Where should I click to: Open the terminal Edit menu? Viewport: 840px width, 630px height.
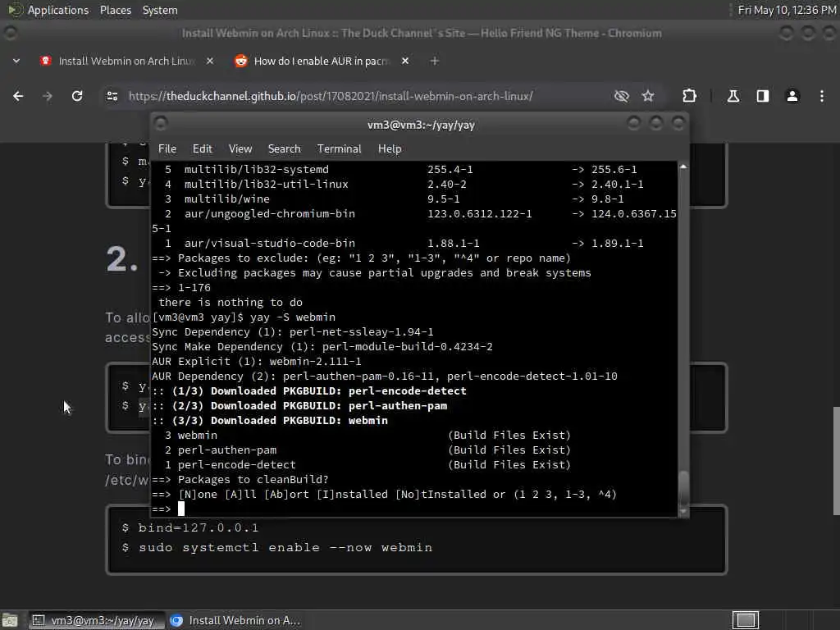pos(202,149)
